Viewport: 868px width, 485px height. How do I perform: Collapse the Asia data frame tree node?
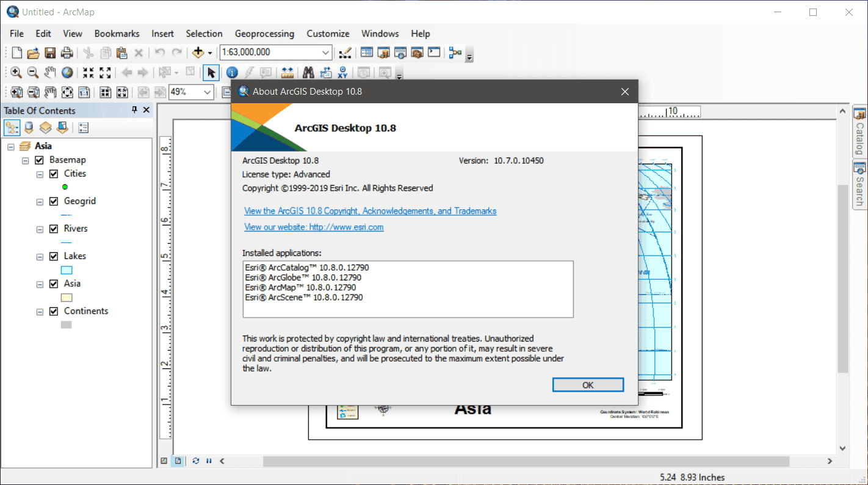pyautogui.click(x=11, y=147)
